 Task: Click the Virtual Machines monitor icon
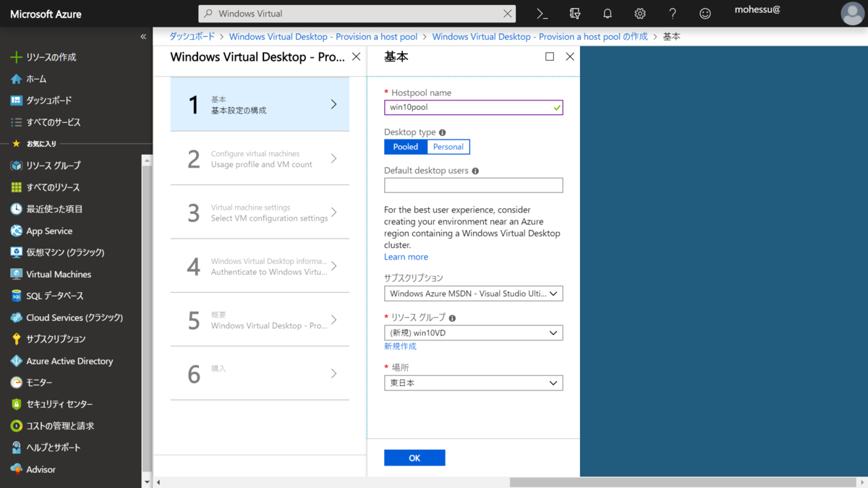point(16,274)
